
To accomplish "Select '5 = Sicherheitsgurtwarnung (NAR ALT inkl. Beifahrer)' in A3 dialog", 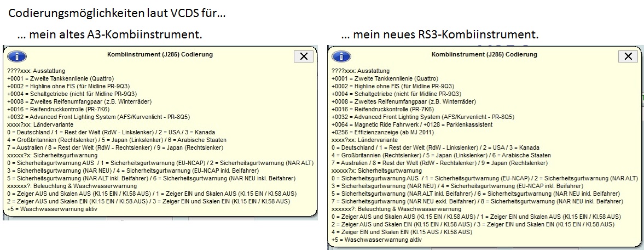I will click(152, 179).
